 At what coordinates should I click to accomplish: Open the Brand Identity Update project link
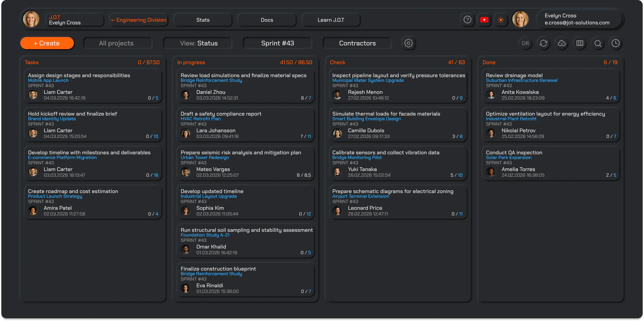(52, 119)
